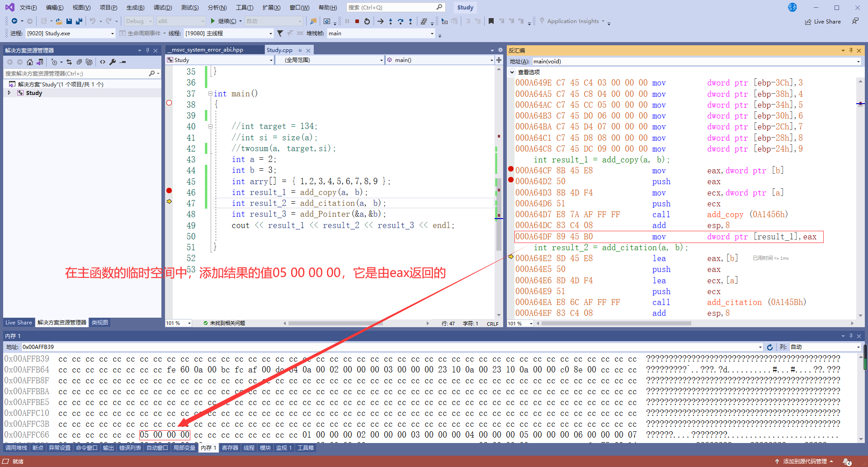868x467 pixels.
Task: Click the split editor icon above scrollbar
Action: click(499, 60)
